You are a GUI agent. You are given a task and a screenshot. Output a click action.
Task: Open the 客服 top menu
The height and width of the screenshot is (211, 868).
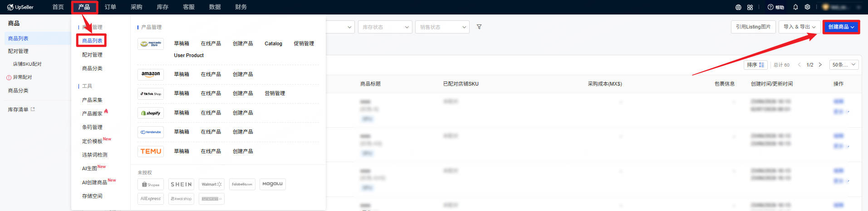(189, 7)
